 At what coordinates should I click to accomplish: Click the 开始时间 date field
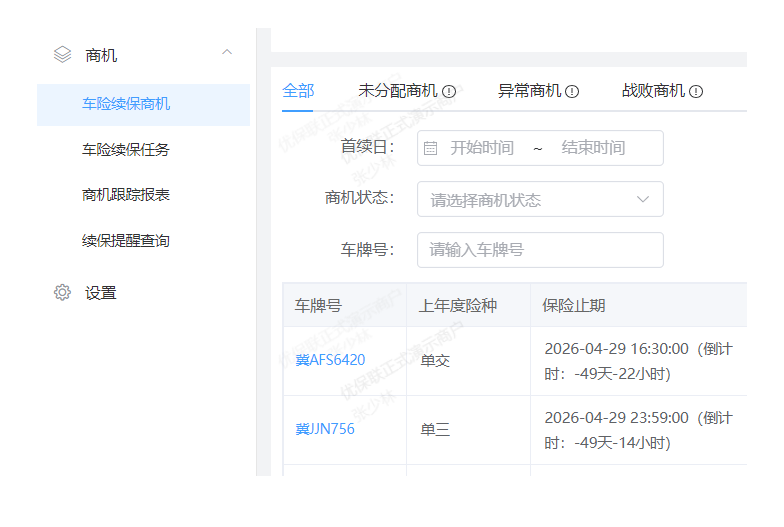tap(482, 148)
